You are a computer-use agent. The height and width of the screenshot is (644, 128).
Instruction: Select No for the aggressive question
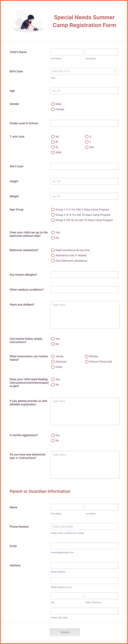click(53, 440)
